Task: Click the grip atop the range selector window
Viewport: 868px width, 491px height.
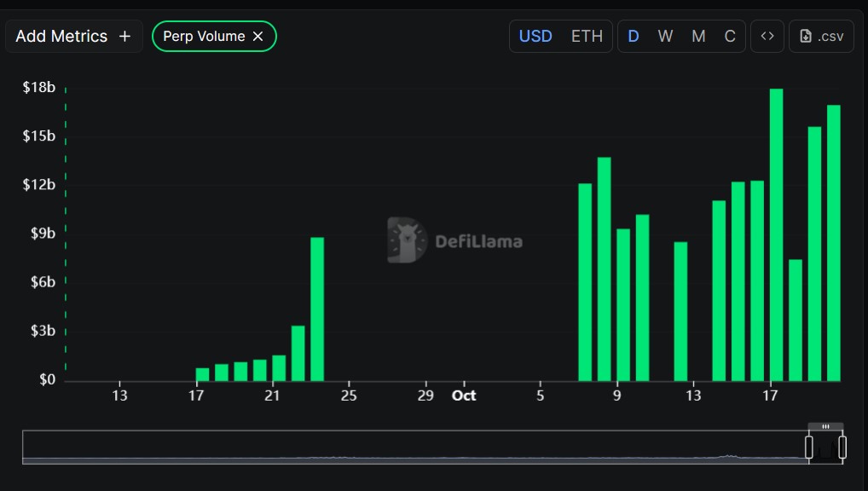Action: point(825,426)
